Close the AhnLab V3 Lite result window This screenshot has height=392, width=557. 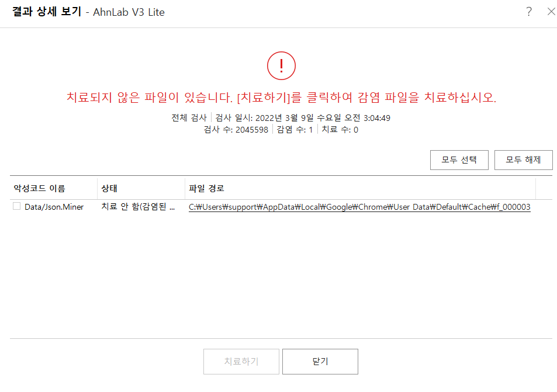551,12
